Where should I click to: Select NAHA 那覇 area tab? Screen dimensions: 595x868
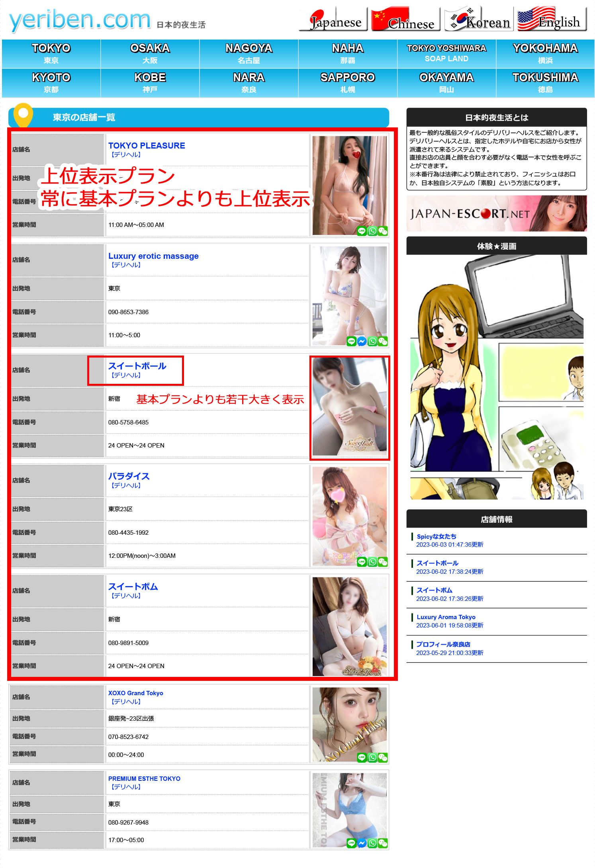tap(348, 54)
